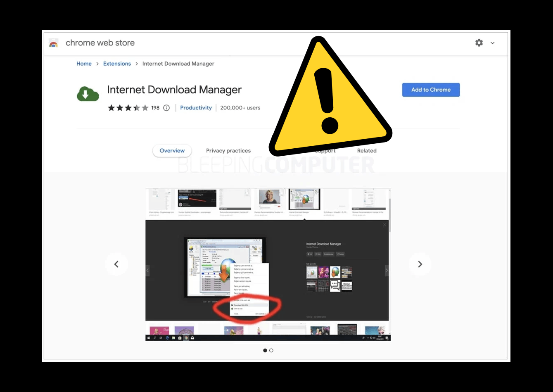
Task: Click the Internet Download Manager breadcrumb text
Action: tap(178, 64)
